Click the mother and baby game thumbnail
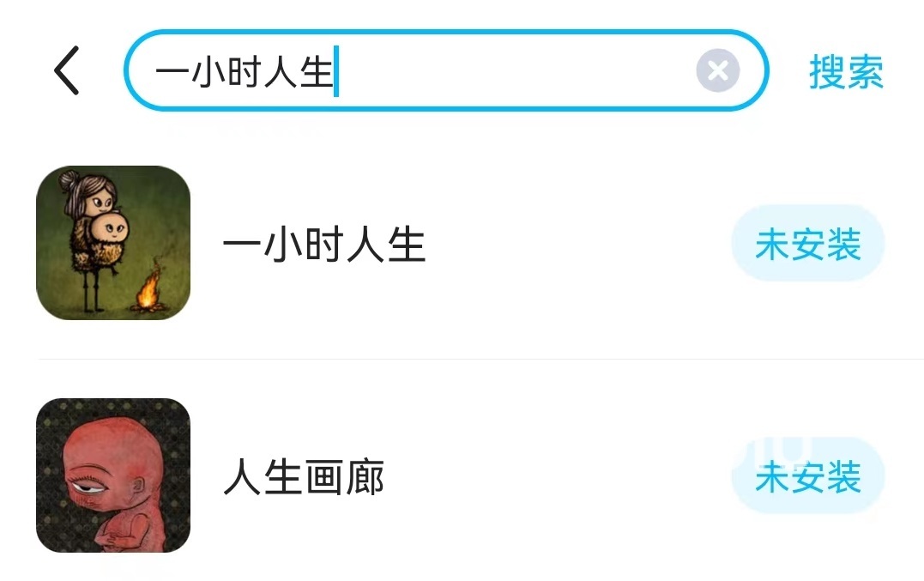924x581 pixels. point(113,243)
